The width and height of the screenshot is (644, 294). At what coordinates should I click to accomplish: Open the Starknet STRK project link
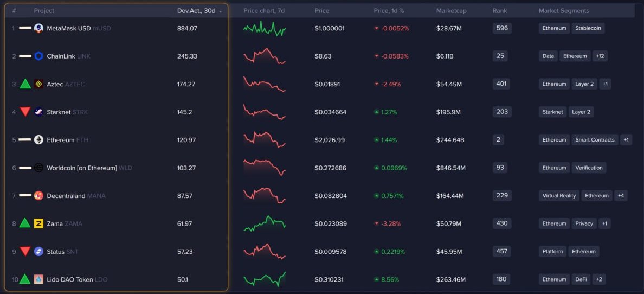[x=67, y=112]
